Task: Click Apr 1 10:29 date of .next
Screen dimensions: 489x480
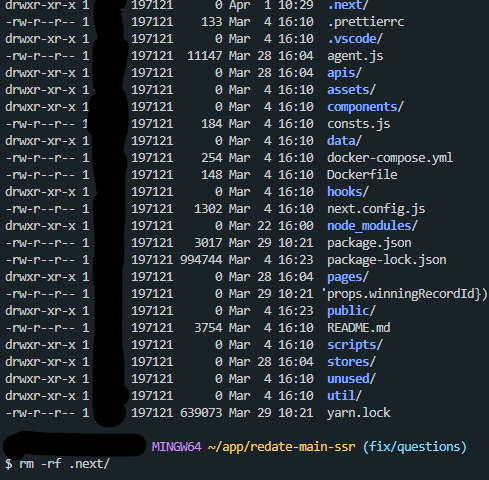Action: point(271,5)
